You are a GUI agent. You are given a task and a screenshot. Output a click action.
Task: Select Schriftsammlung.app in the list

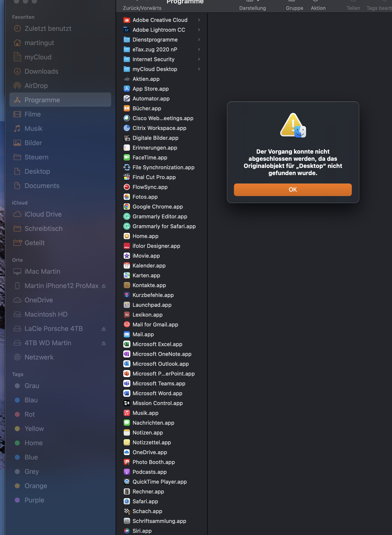162,521
